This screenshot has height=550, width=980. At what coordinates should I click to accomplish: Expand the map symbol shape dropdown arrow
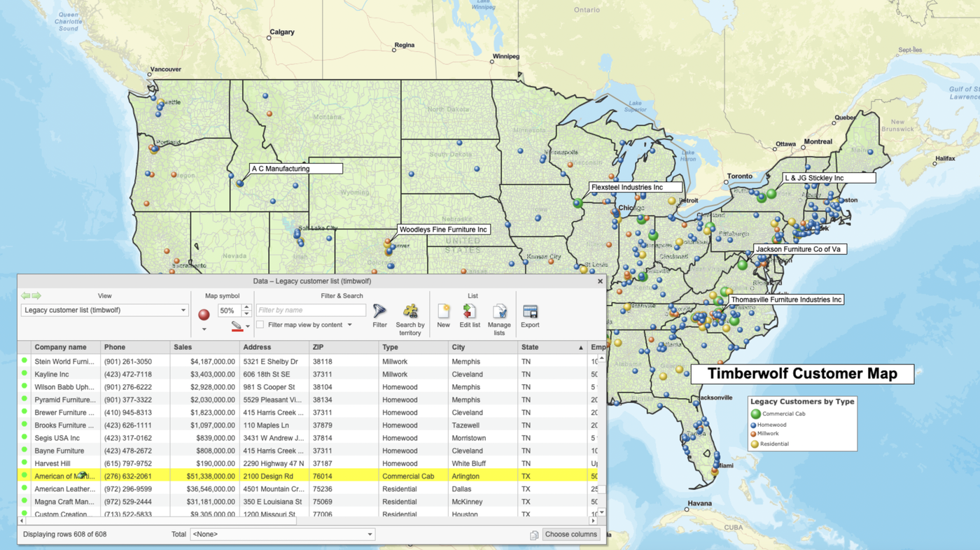pyautogui.click(x=204, y=329)
